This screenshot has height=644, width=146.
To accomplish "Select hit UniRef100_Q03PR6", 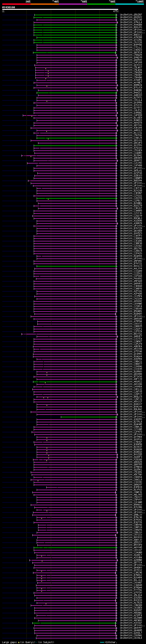I will click(x=131, y=103).
